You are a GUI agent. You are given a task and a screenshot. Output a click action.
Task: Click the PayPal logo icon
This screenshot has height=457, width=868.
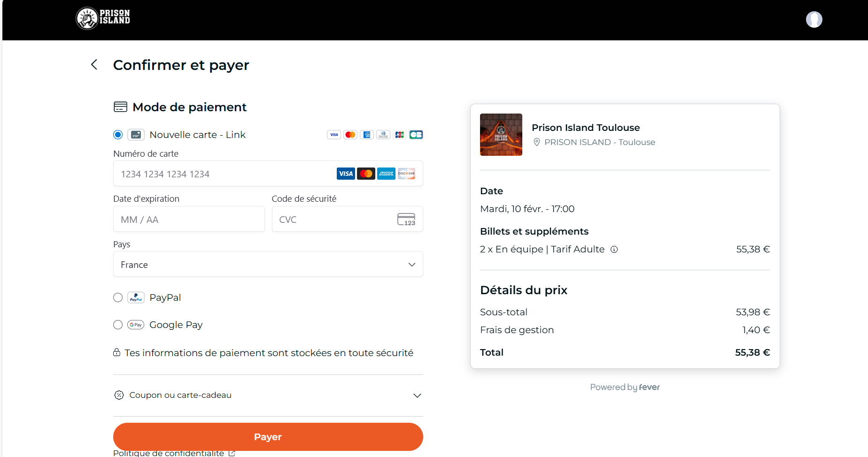click(x=136, y=297)
